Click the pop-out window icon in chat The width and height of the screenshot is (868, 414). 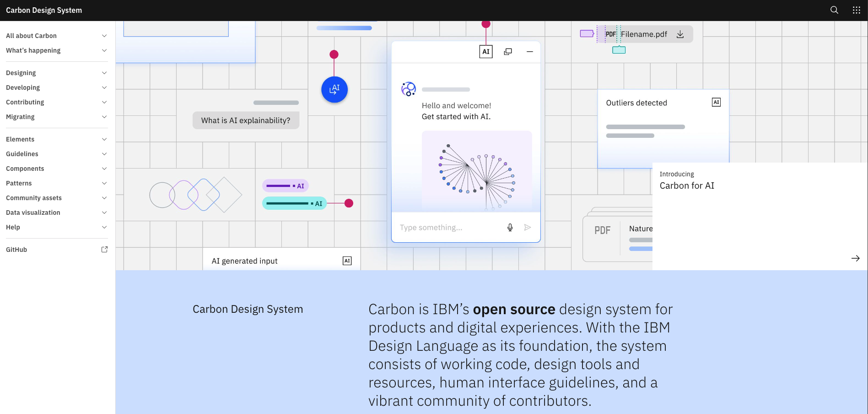[x=508, y=52]
